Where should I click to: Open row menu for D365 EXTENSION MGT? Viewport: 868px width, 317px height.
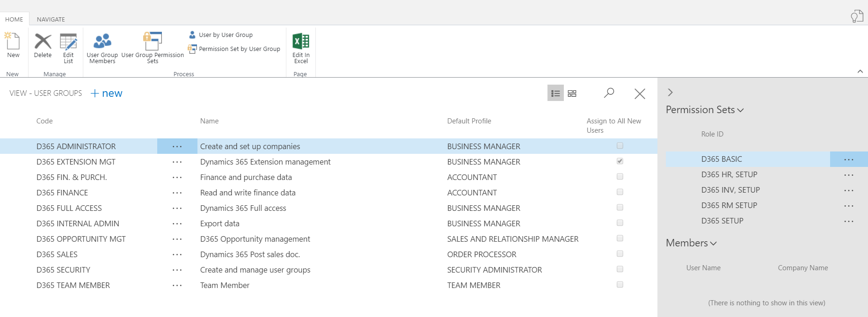177,162
